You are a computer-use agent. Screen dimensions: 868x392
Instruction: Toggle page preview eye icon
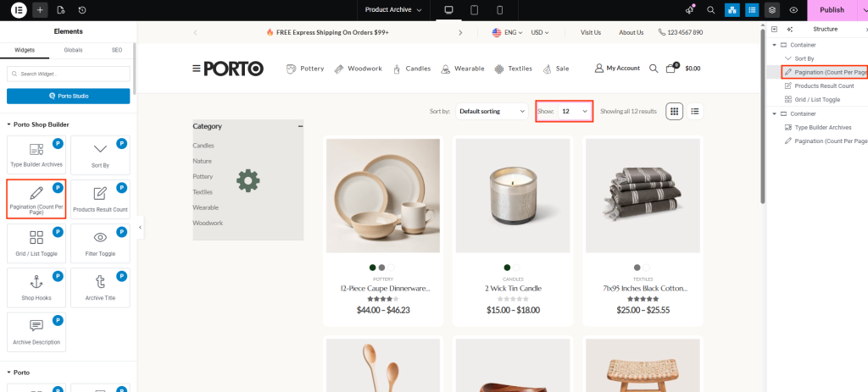point(793,10)
